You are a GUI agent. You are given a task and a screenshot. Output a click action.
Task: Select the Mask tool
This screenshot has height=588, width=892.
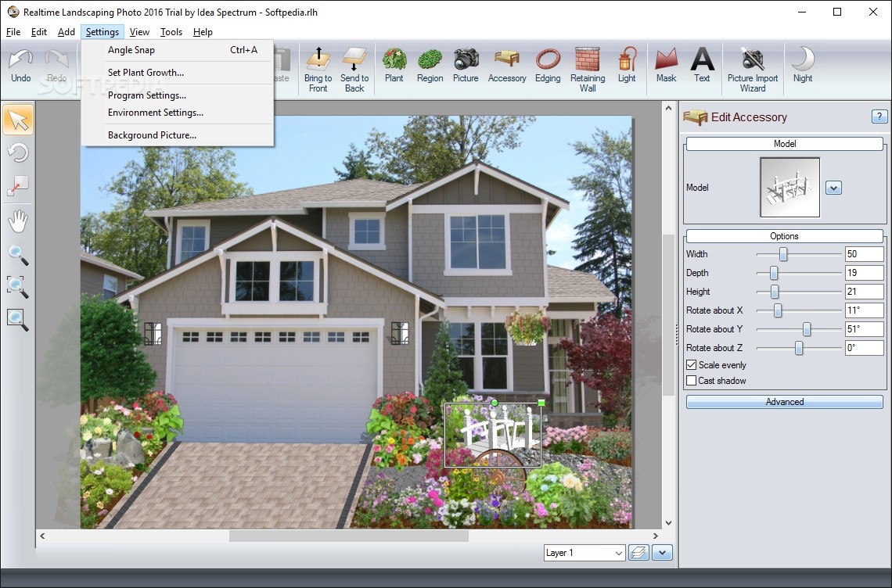point(666,66)
